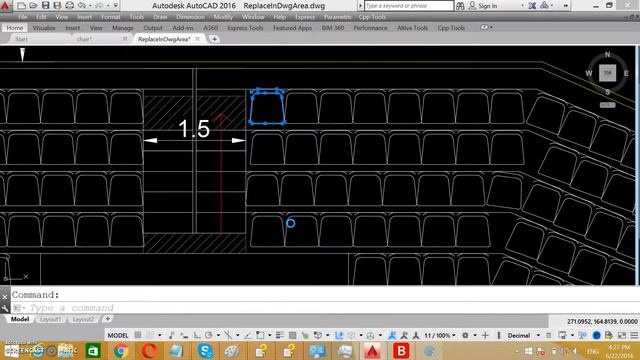Switch to the Model layout tab
Viewport: 640px width, 360px height.
click(x=20, y=319)
